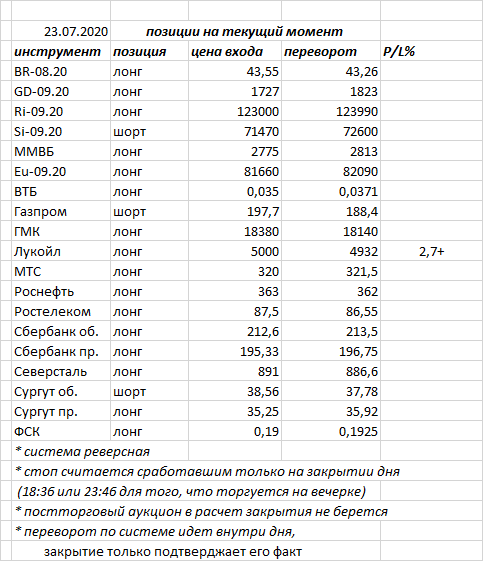Image resolution: width=483 pixels, height=561 pixels.
Task: Click the note cell система реверсная
Action: (100, 452)
